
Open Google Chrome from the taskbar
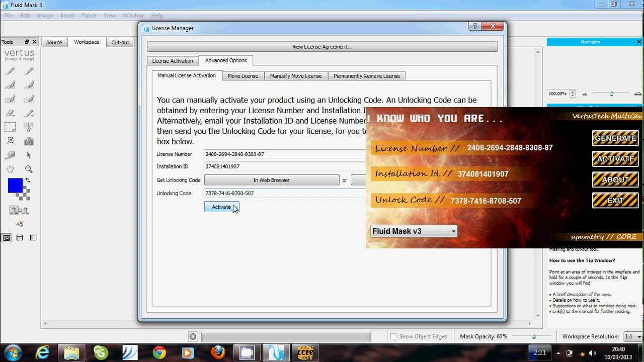click(x=159, y=352)
